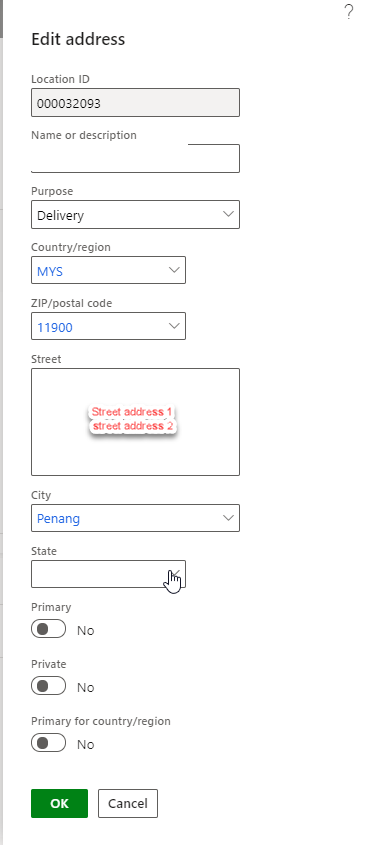Open the City dropdown chevron
This screenshot has width=372, height=845.
click(228, 518)
